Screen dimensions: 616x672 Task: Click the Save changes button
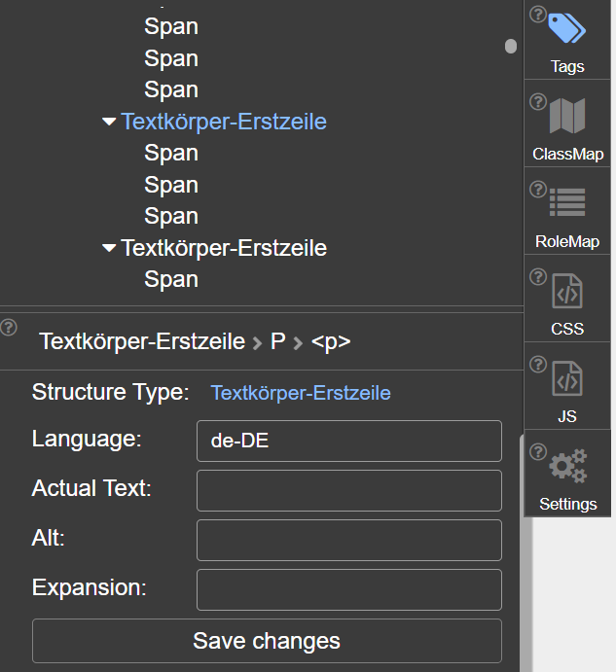pyautogui.click(x=267, y=641)
